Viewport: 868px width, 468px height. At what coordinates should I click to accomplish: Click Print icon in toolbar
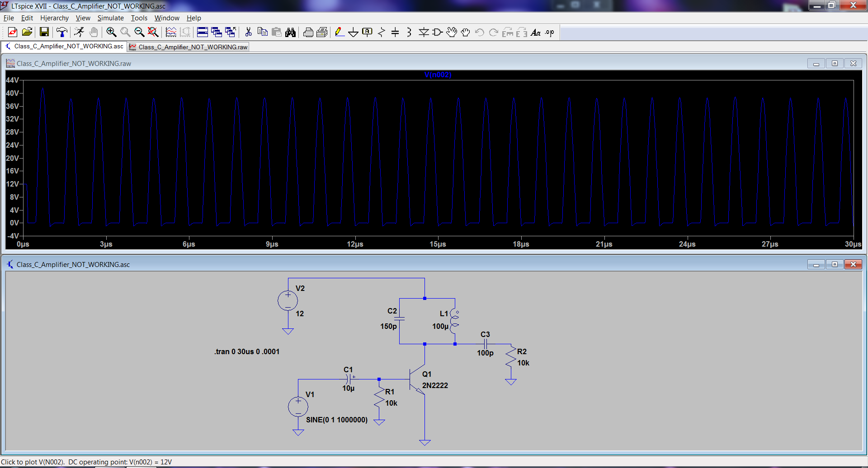point(308,32)
